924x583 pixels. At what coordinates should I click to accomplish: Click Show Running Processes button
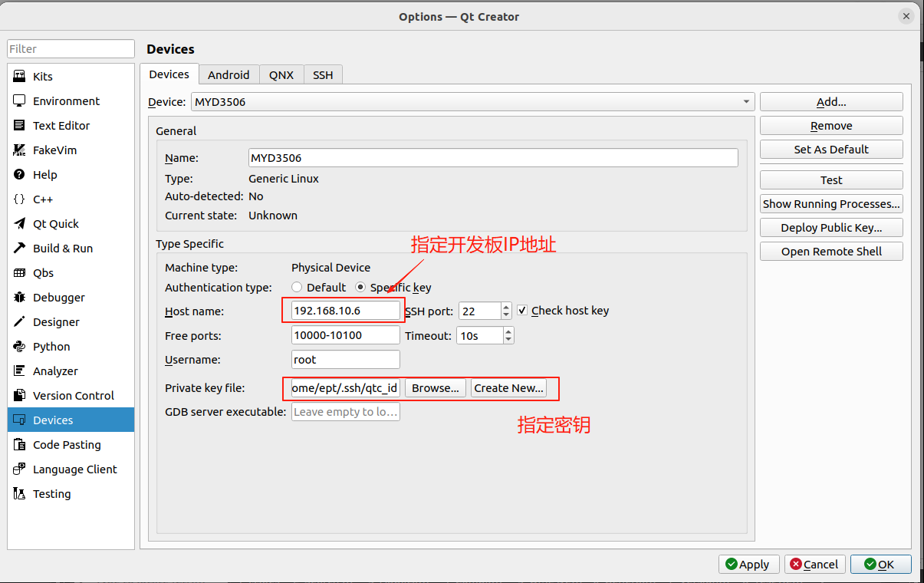coord(831,204)
